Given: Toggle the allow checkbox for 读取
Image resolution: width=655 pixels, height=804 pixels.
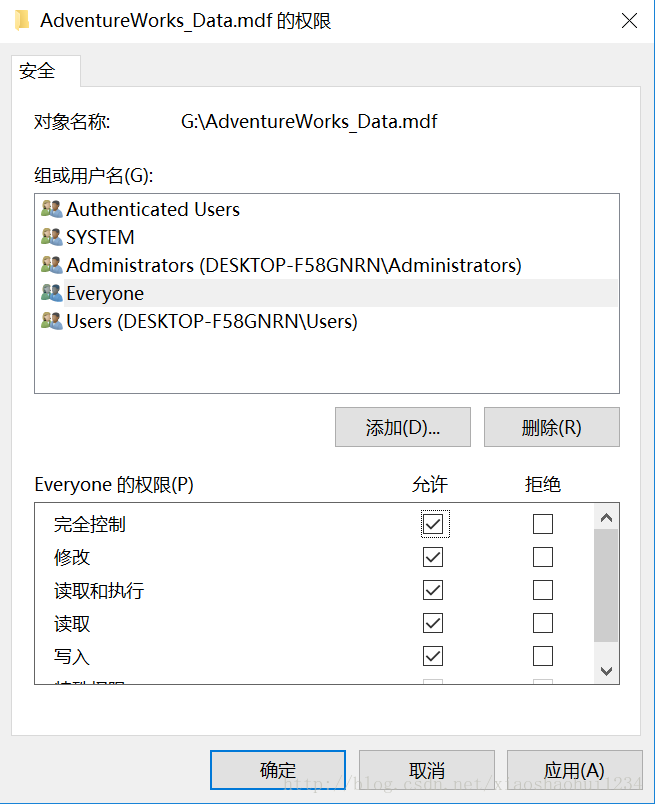Looking at the screenshot, I should coord(433,623).
